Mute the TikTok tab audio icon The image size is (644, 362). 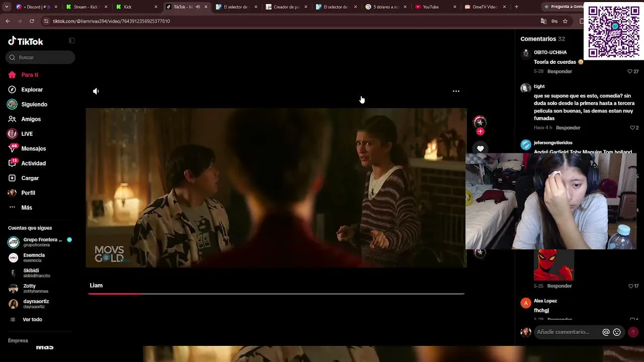pyautogui.click(x=198, y=7)
